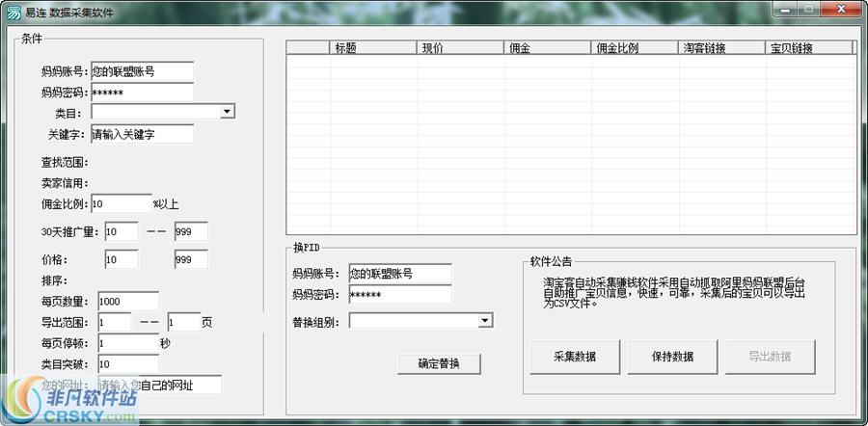
Task: Close the 易连 window
Action: point(841,9)
